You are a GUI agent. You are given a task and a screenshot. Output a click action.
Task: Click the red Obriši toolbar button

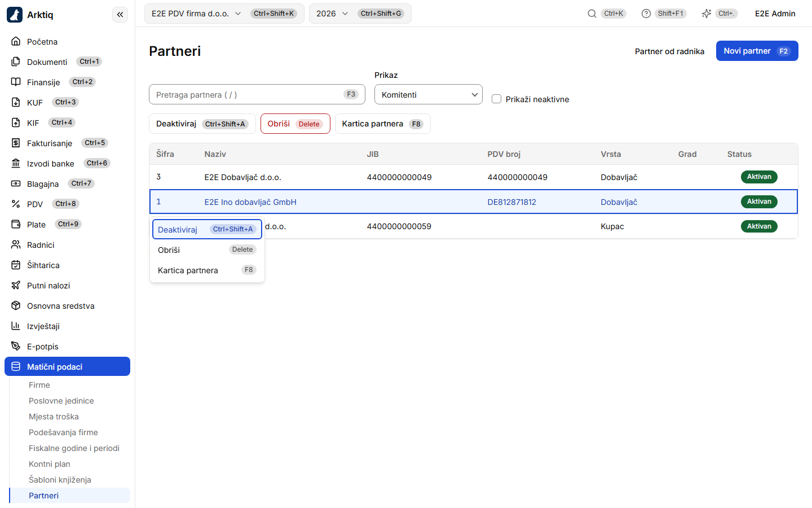[x=295, y=124]
